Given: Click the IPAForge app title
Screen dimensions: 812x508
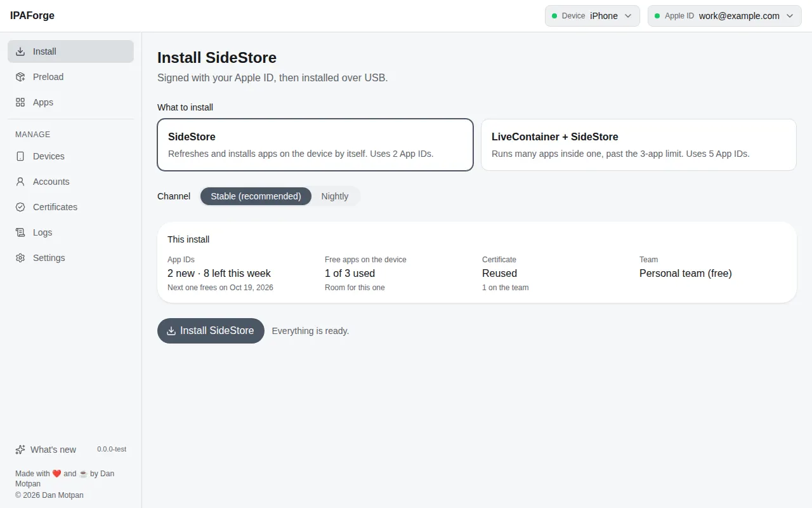Looking at the screenshot, I should (x=32, y=16).
